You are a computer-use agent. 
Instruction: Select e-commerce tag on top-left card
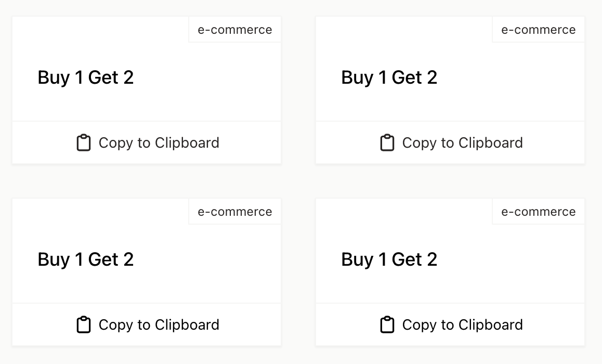coord(235,30)
